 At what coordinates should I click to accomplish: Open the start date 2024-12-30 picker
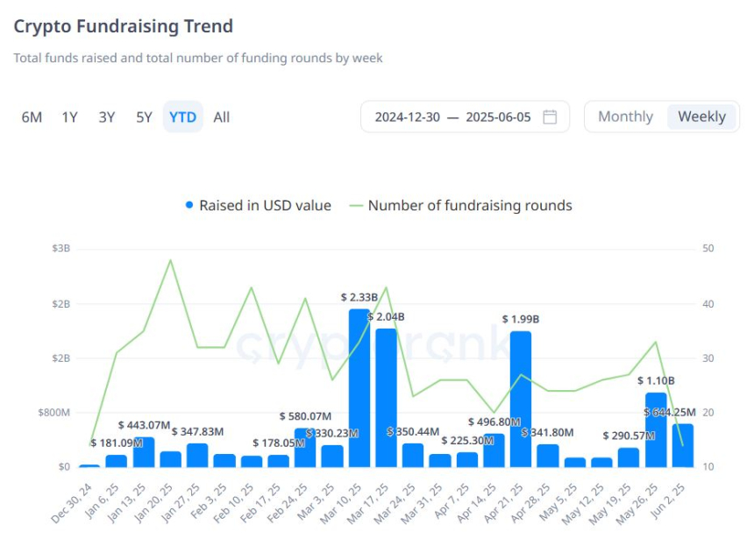coord(407,117)
